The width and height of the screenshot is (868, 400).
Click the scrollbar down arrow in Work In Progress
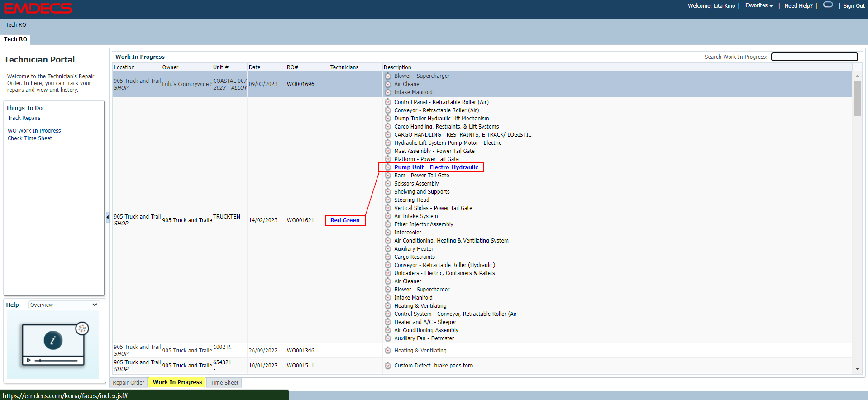(857, 369)
